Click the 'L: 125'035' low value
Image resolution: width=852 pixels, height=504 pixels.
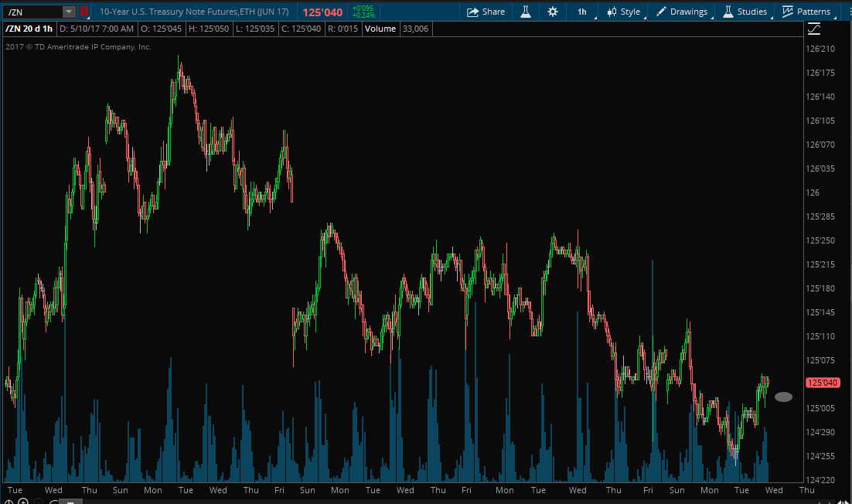(x=255, y=29)
